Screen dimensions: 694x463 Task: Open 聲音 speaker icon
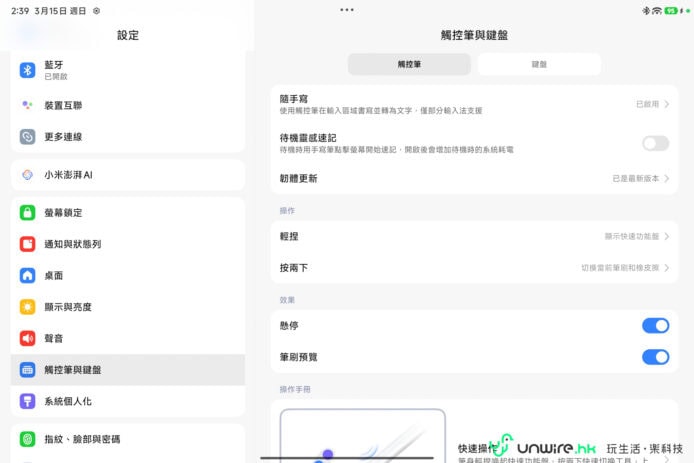(x=28, y=338)
